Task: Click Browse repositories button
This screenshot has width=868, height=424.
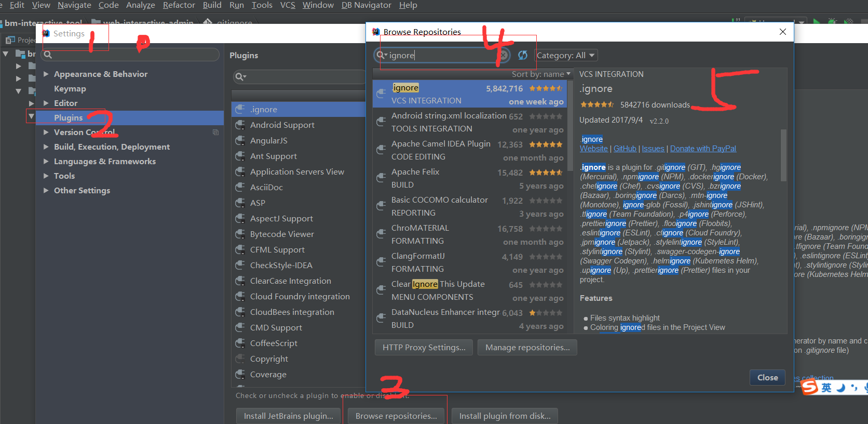Action: [396, 416]
